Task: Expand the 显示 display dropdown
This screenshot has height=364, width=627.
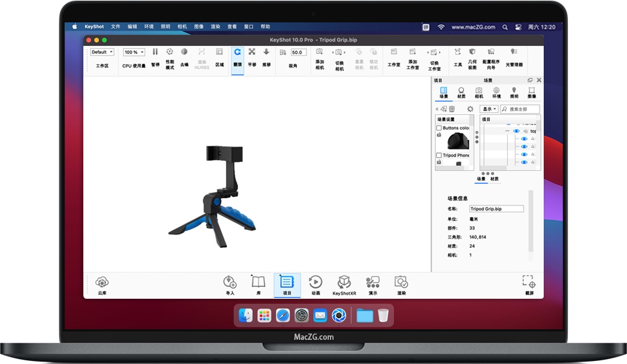Action: click(488, 109)
